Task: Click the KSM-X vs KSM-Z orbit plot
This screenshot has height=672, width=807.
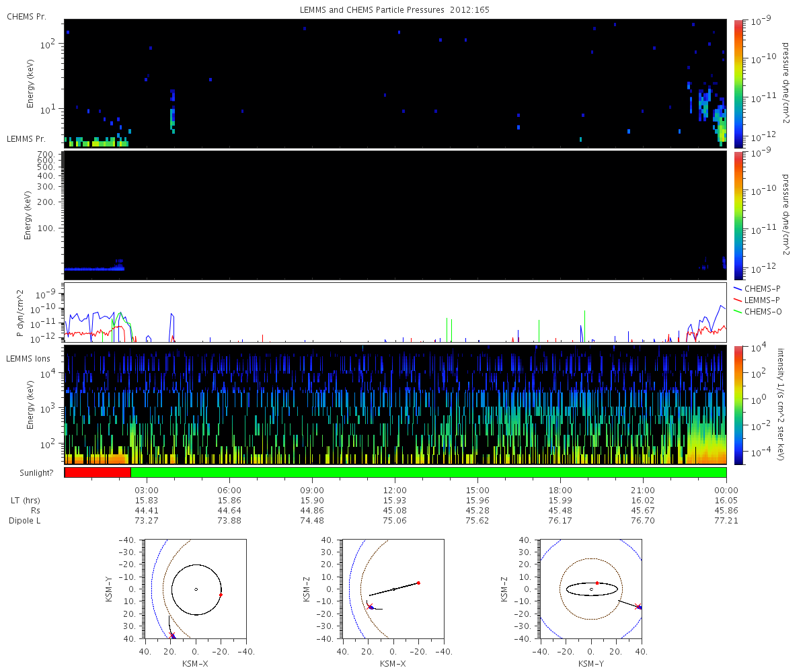Action: tap(393, 589)
